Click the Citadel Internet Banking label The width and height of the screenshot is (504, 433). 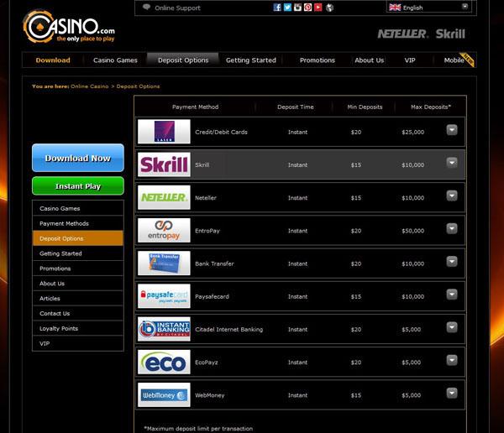click(228, 329)
